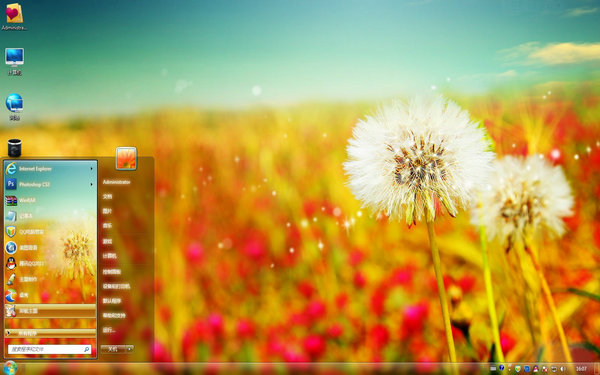Expand the Photoshop jump list arrow
The image size is (600, 375).
click(91, 184)
